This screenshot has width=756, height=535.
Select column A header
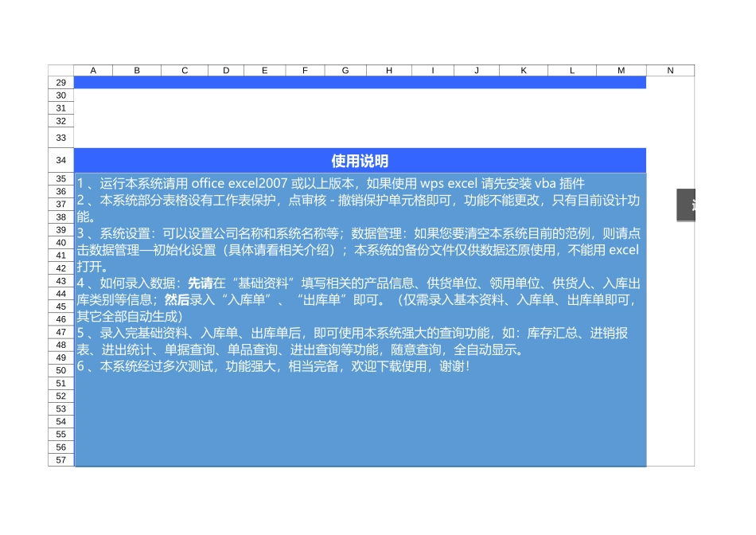[x=93, y=70]
